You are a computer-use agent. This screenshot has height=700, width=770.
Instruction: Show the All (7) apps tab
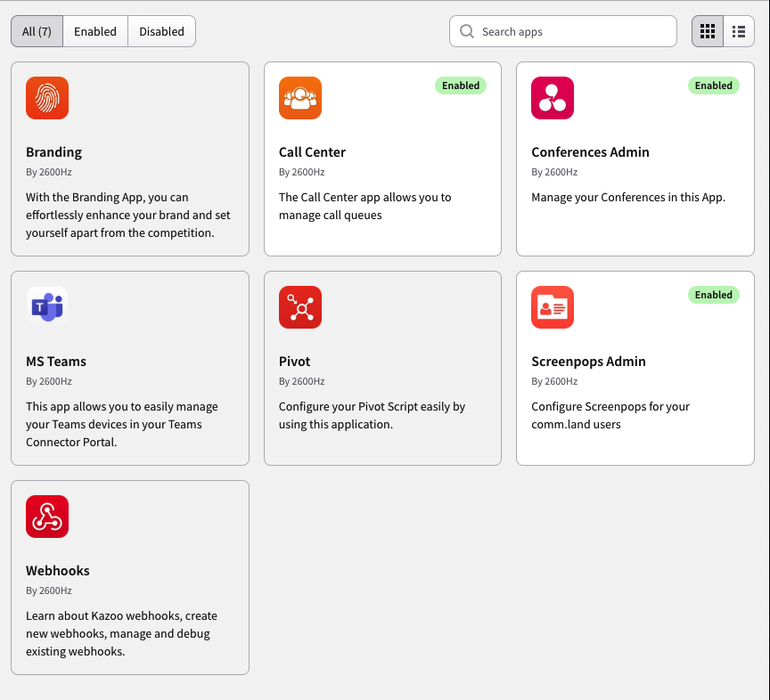(x=37, y=31)
